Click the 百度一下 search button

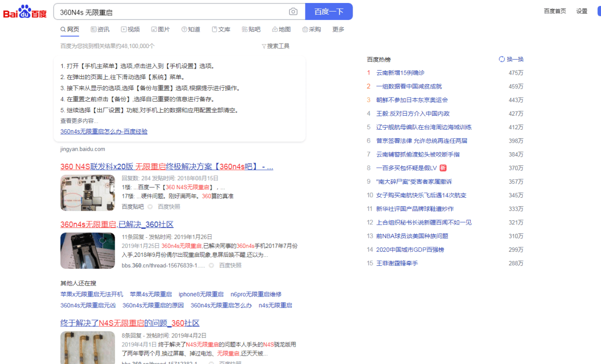click(329, 11)
